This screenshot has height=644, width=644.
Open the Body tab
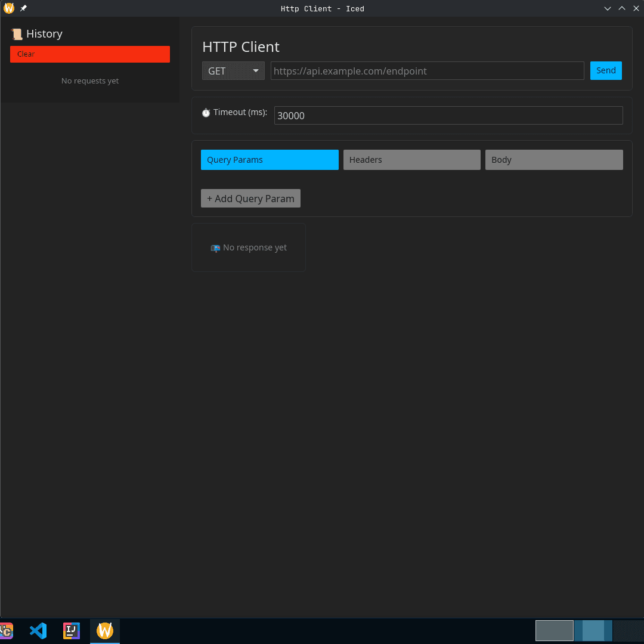553,159
